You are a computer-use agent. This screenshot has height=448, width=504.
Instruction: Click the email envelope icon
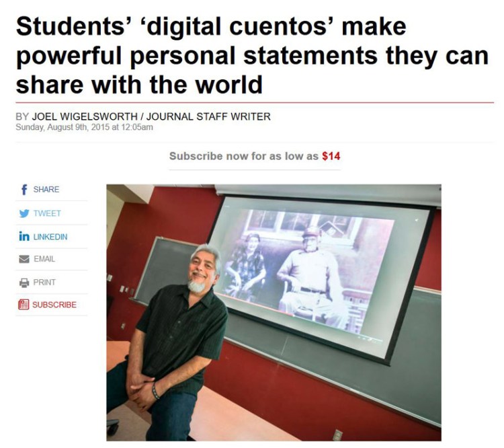tap(24, 259)
